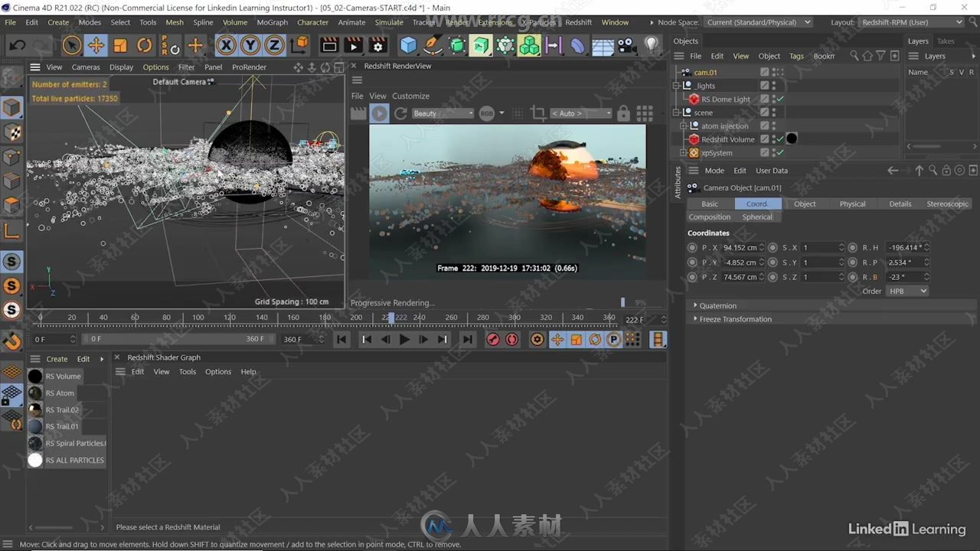Toggle the RenderView crop region icon

538,113
